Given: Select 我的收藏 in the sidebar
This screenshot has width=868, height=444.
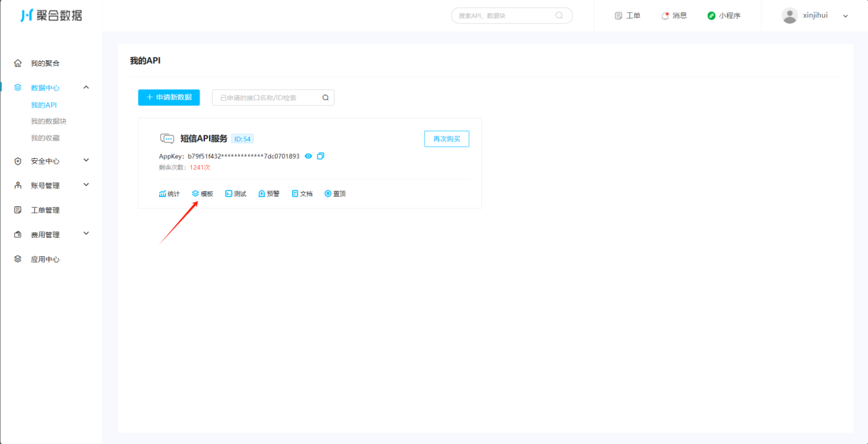Looking at the screenshot, I should (x=45, y=138).
